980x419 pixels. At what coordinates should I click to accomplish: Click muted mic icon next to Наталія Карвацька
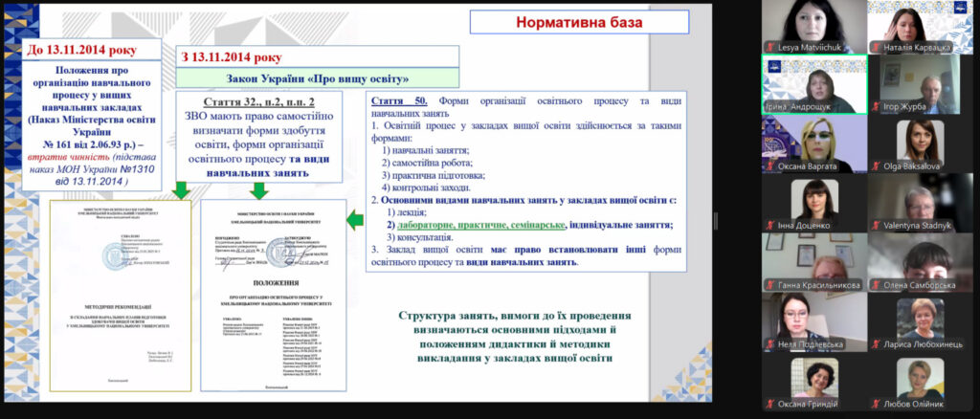(875, 46)
